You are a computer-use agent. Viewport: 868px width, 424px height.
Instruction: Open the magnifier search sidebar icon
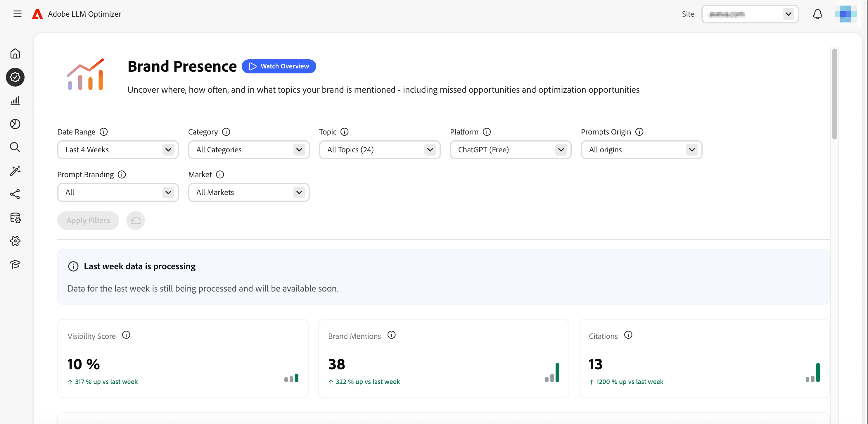(15, 147)
